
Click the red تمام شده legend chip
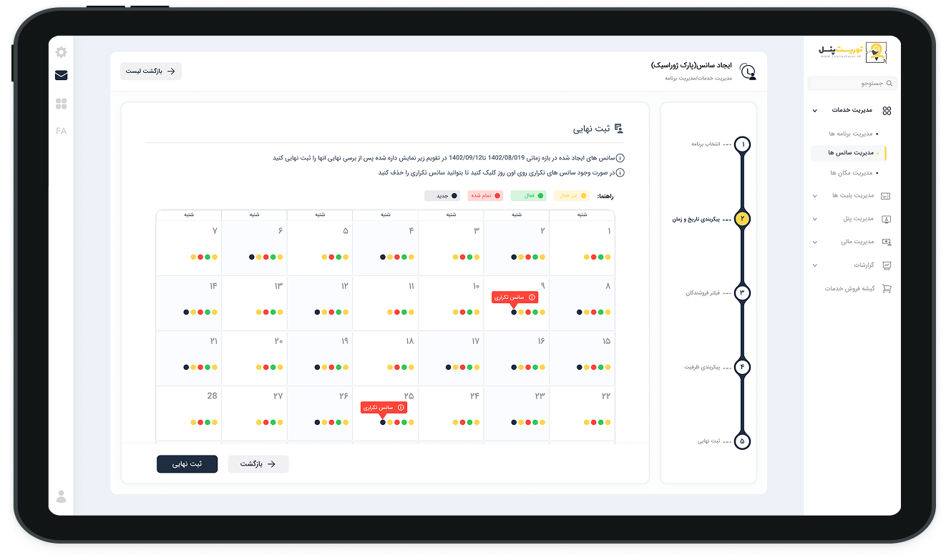coord(485,195)
